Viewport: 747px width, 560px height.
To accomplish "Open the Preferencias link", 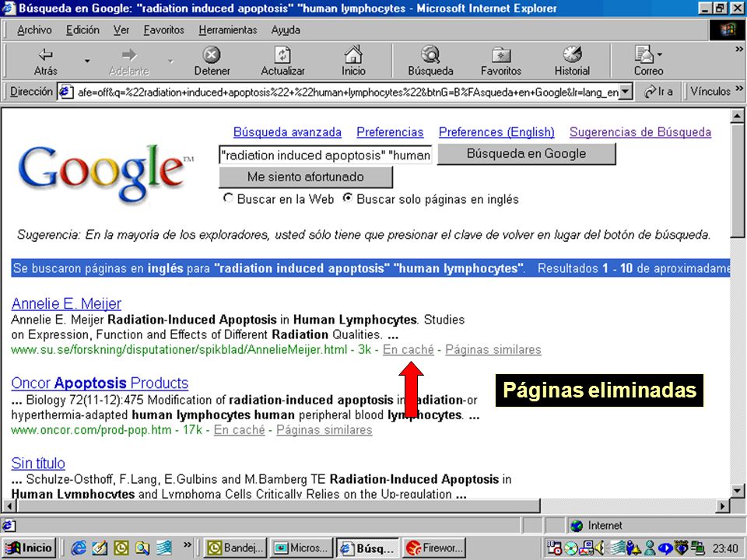I will coord(390,132).
